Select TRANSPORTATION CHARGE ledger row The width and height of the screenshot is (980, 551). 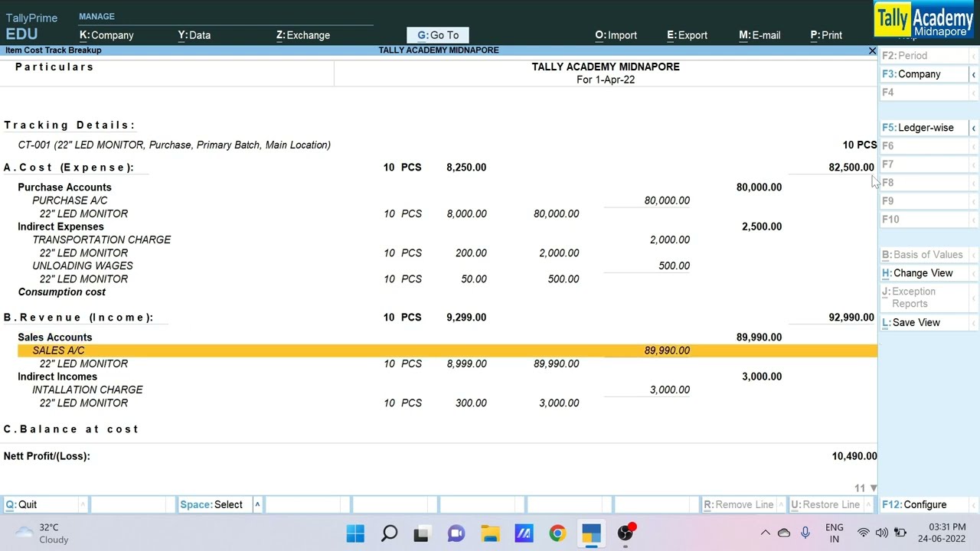point(447,240)
